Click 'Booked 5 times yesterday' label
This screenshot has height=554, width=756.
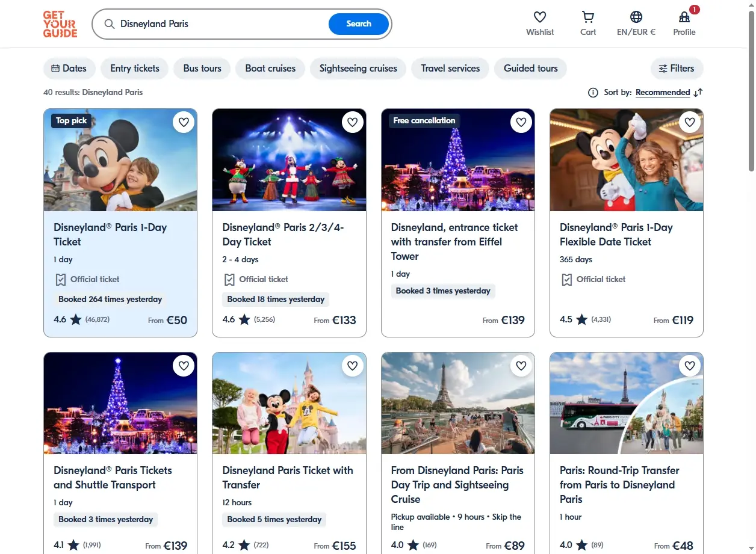pyautogui.click(x=274, y=519)
